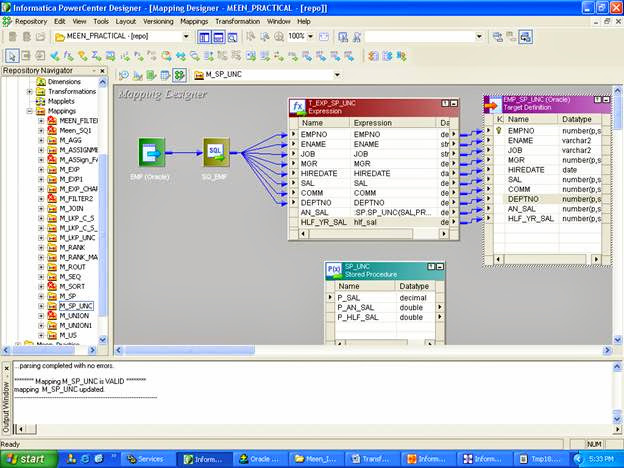Expand the M_JOIN mapping node
This screenshot has height=468, width=624.
click(41, 209)
